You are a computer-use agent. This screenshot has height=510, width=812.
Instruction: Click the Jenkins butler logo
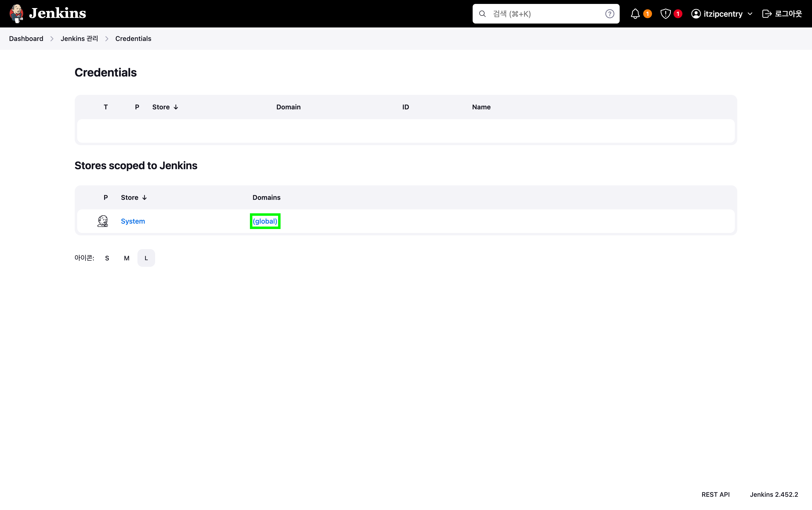(16, 13)
